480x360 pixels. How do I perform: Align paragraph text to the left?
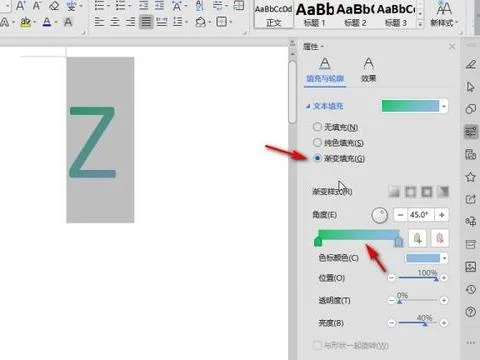(99, 22)
